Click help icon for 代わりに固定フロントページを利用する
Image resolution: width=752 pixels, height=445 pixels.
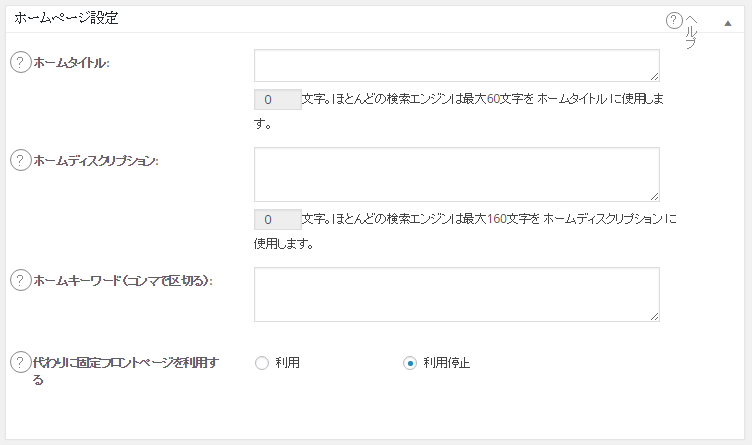(x=20, y=363)
